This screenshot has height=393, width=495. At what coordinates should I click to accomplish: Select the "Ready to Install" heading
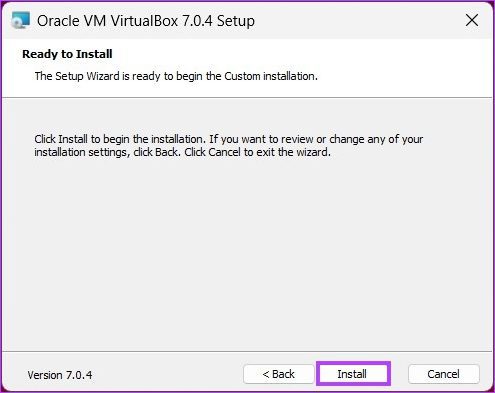(x=67, y=54)
